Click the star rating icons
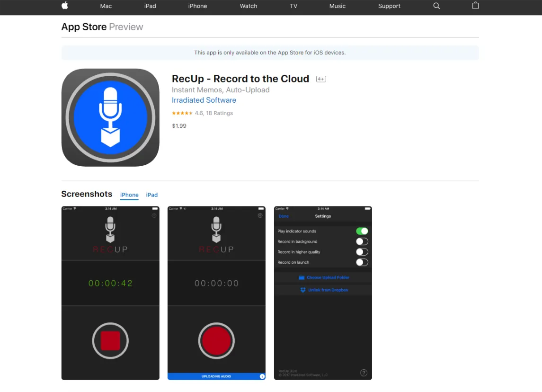Viewport: 542px width, 392px height. click(182, 113)
